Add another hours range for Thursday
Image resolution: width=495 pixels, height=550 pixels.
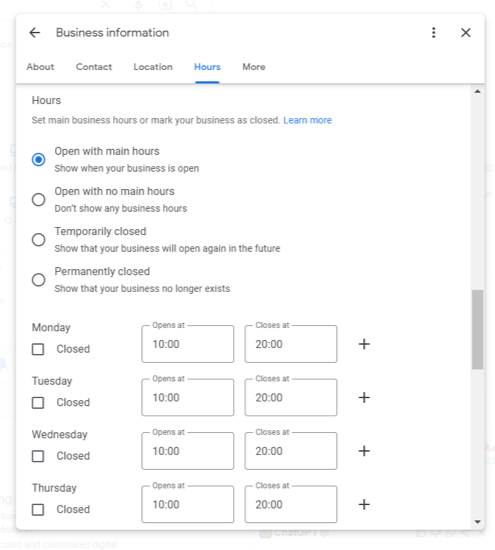[364, 504]
